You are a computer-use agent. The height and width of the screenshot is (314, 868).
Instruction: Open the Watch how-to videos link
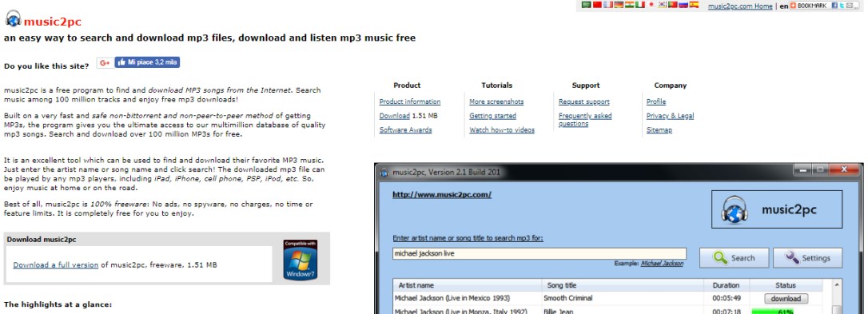[x=502, y=129]
